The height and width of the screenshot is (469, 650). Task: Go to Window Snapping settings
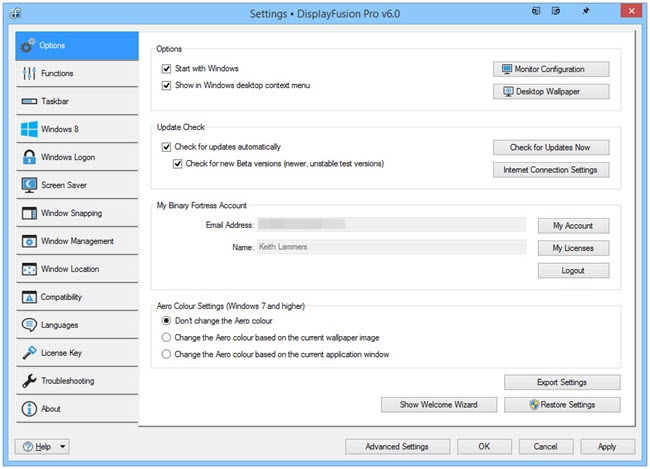[77, 213]
